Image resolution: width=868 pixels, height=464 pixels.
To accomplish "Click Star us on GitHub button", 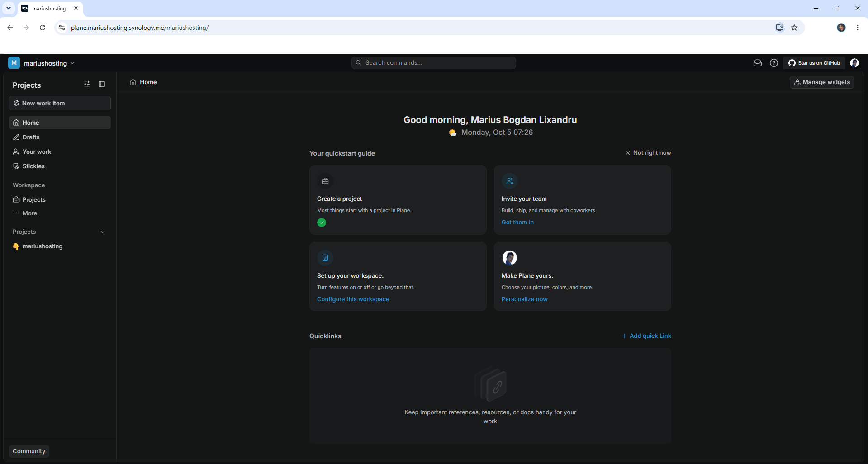I will [814, 63].
